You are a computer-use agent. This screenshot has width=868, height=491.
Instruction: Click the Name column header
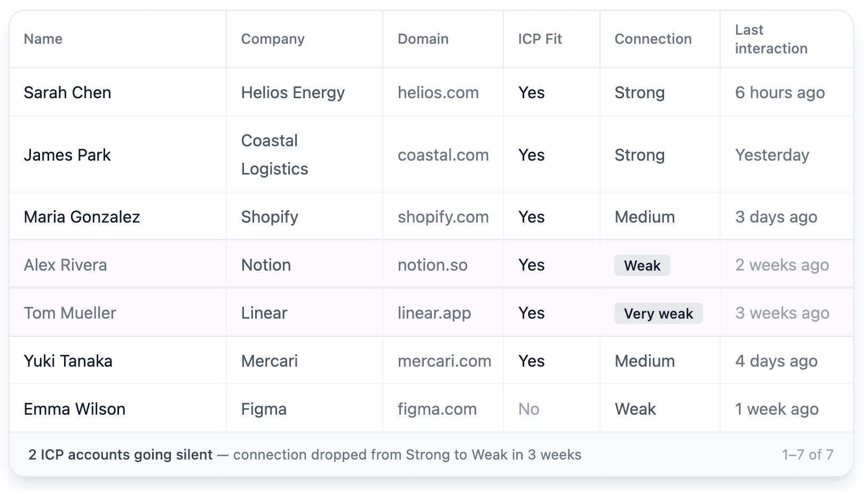pyautogui.click(x=43, y=39)
